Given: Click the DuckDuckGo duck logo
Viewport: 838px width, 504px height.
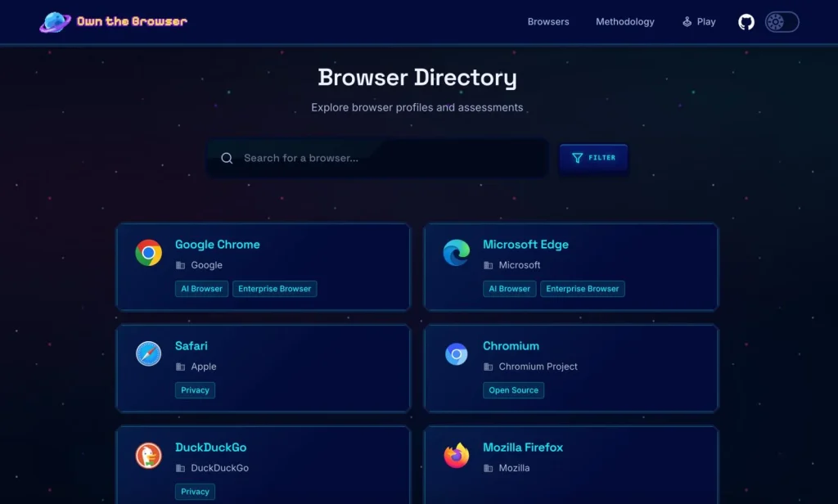Looking at the screenshot, I should click(149, 456).
